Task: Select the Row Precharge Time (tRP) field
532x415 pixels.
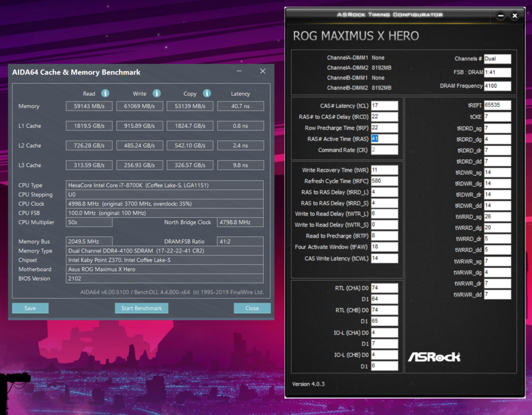Action: [x=384, y=128]
